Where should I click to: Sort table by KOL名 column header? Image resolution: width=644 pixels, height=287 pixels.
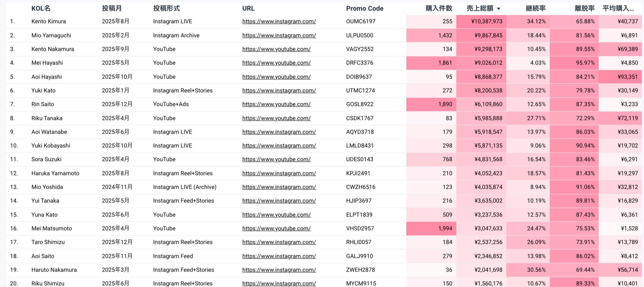point(41,8)
